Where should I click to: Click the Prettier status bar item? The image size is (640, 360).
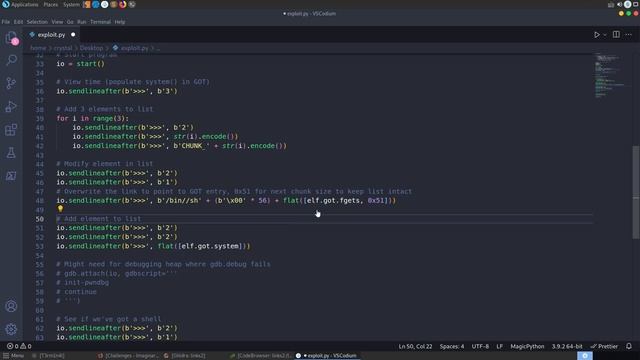tap(604, 346)
